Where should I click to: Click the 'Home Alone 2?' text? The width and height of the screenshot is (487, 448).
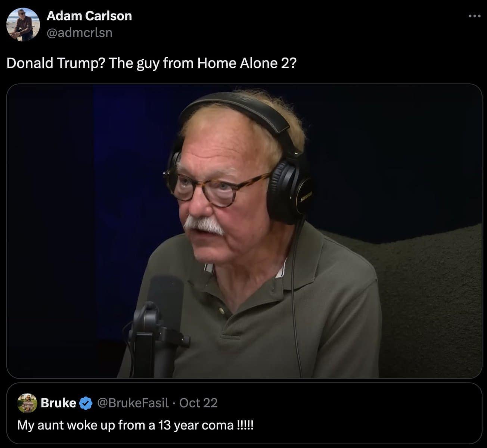click(x=247, y=63)
